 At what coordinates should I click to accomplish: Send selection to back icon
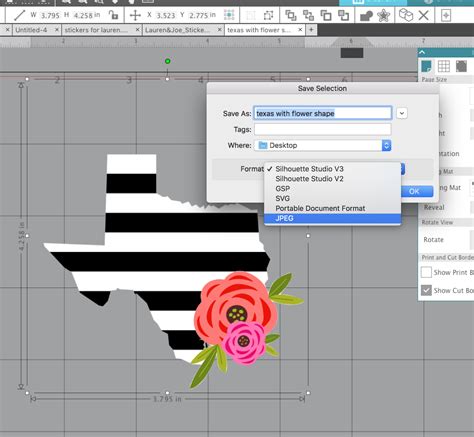[343, 15]
